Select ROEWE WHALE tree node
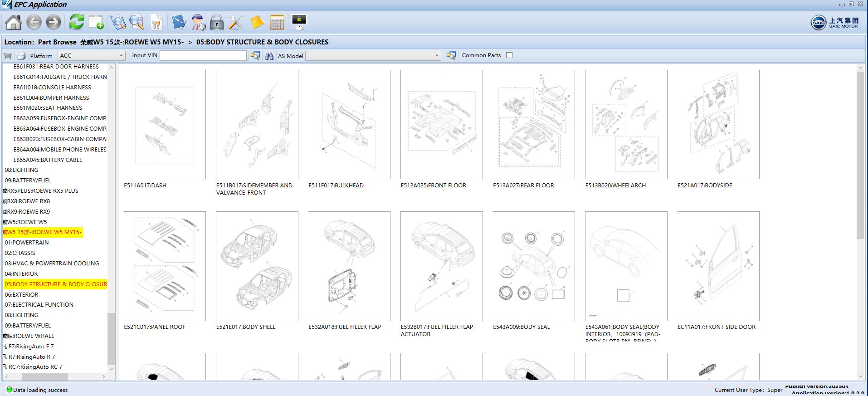Screen dimensions: 868x396 (x=29, y=336)
